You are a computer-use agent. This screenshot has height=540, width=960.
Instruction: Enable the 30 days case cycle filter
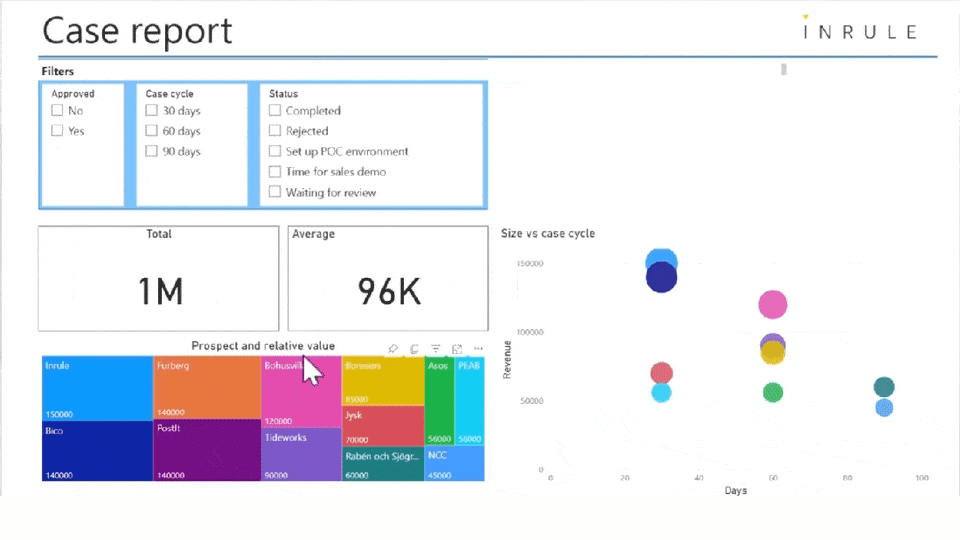click(x=151, y=110)
